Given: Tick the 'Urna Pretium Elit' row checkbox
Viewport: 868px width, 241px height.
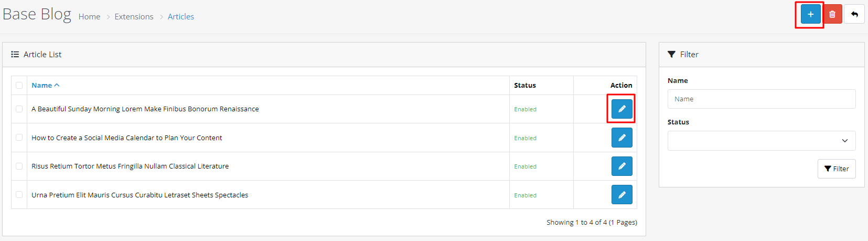Looking at the screenshot, I should [19, 195].
